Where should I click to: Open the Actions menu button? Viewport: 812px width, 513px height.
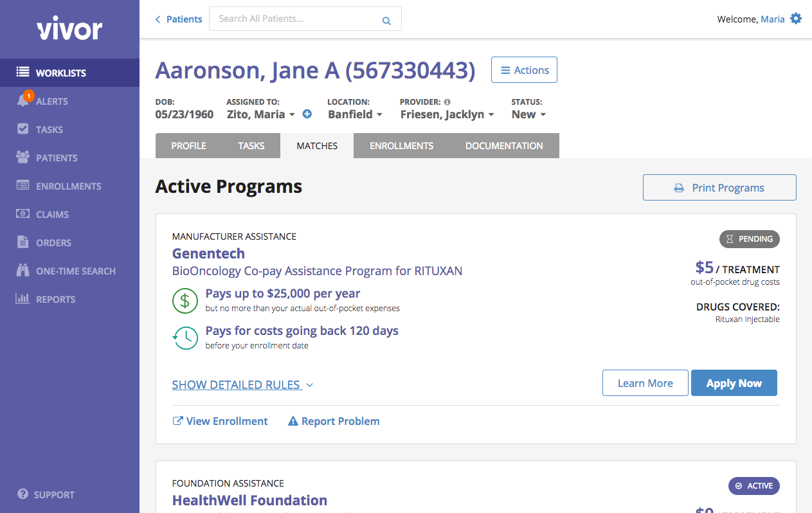524,70
